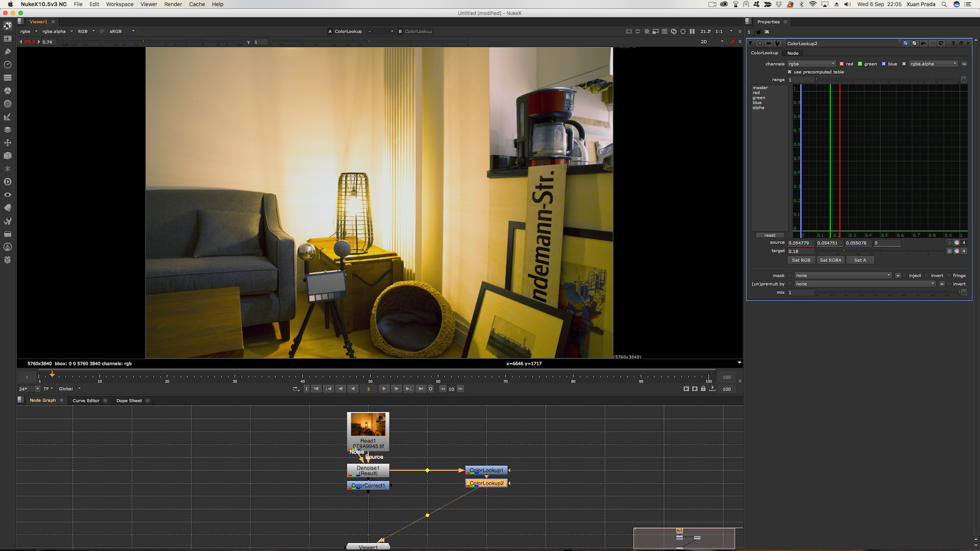Click the Set A button
Screen dimensions: 980x551
point(860,260)
